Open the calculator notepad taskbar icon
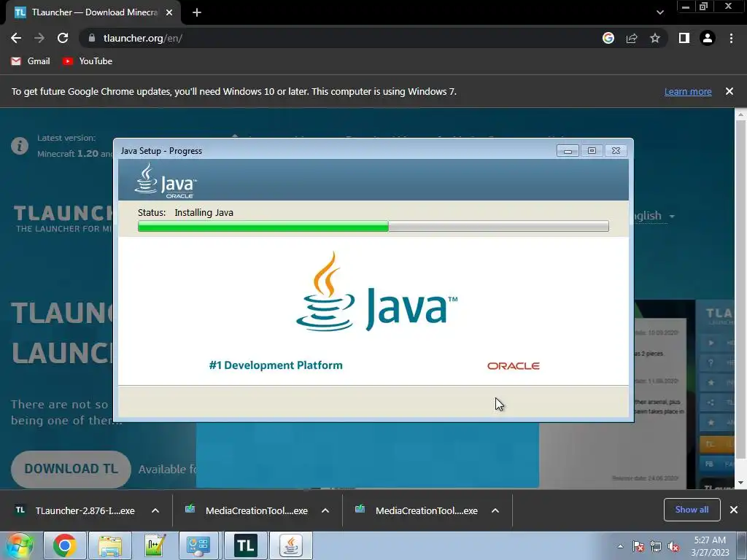747x560 pixels. coord(155,545)
